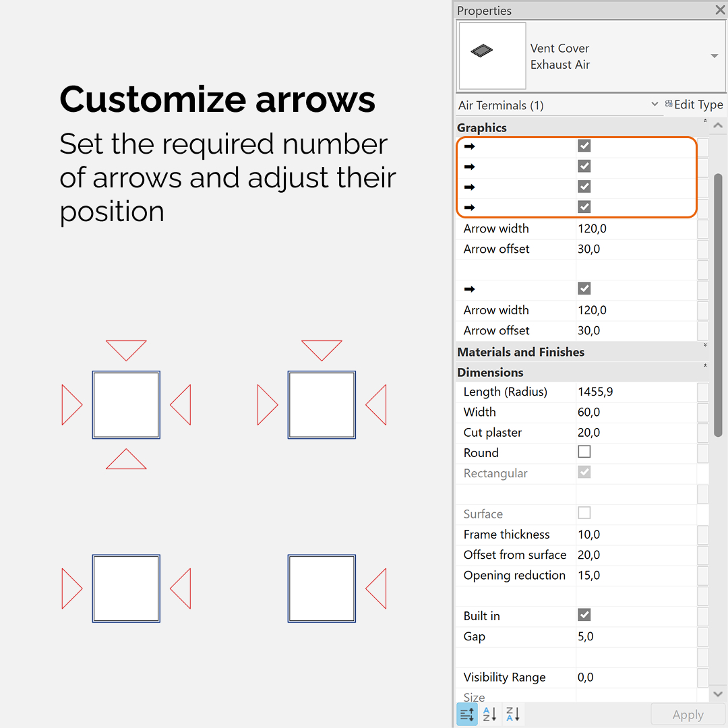Select the Frame thickness parameter label
Screen dimensions: 728x728
(506, 535)
